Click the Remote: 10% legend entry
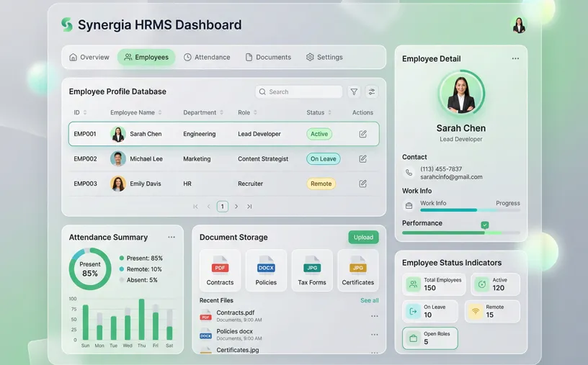This screenshot has height=365, width=588. (x=141, y=269)
